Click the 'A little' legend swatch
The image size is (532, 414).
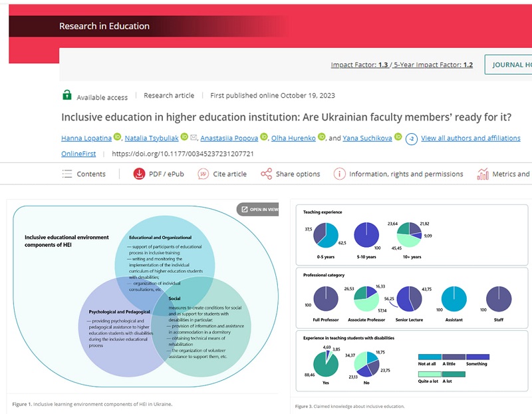pos(454,357)
